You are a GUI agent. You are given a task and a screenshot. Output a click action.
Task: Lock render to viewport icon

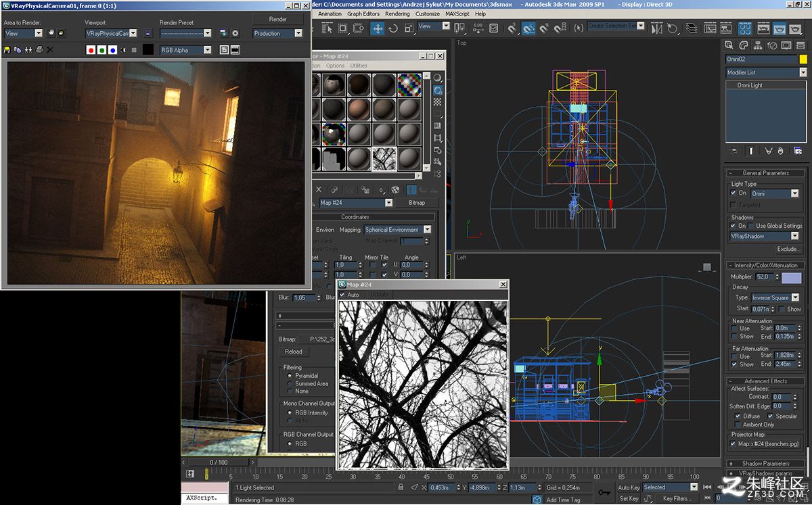coord(148,32)
